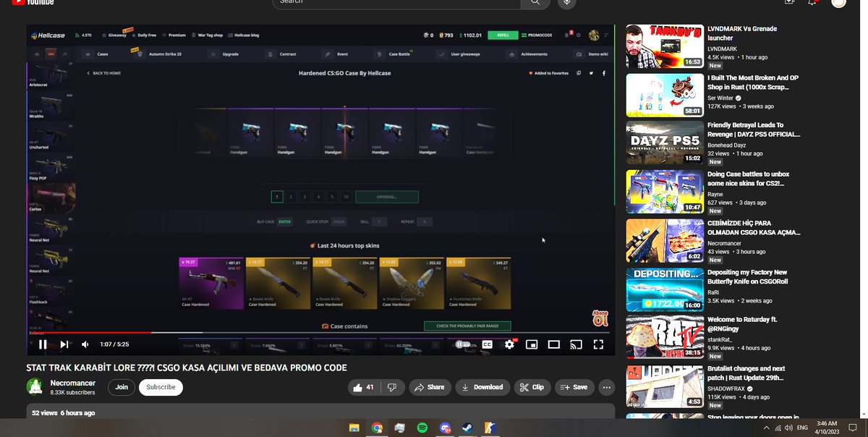Open the account avatar menu
This screenshot has width=868, height=437.
pos(838,2)
